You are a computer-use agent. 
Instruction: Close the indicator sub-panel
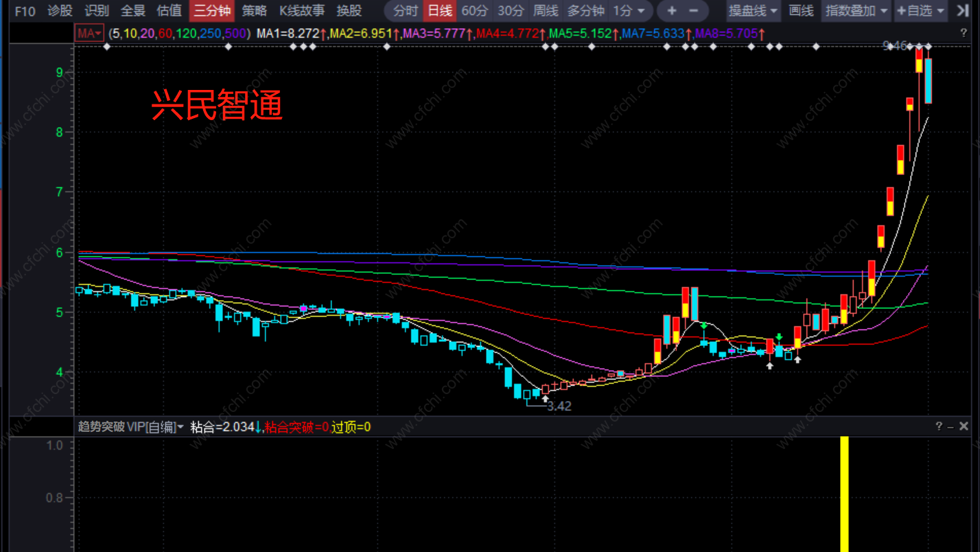point(964,426)
